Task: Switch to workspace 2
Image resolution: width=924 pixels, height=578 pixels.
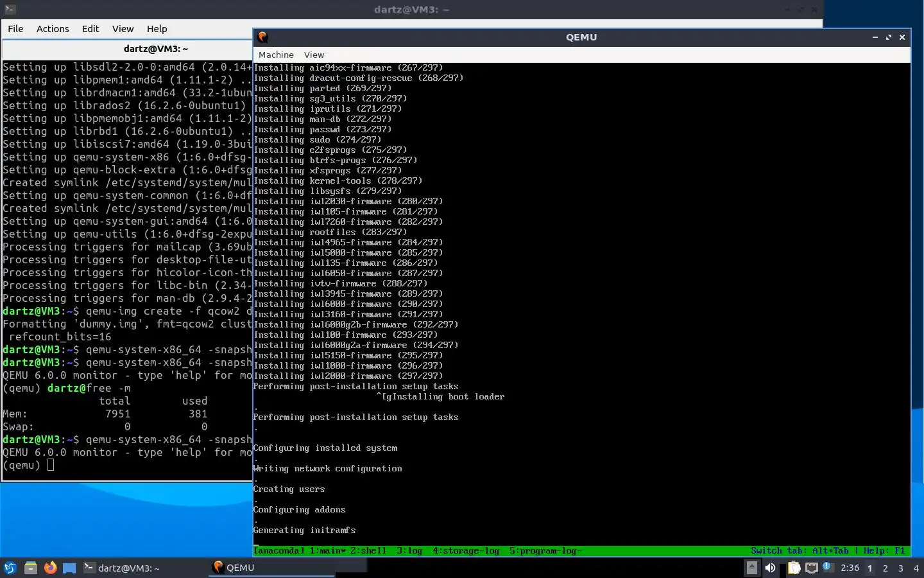Action: pos(886,568)
